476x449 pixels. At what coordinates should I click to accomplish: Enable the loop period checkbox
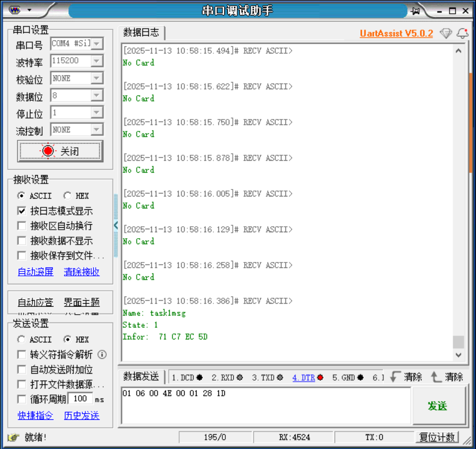[x=21, y=399]
